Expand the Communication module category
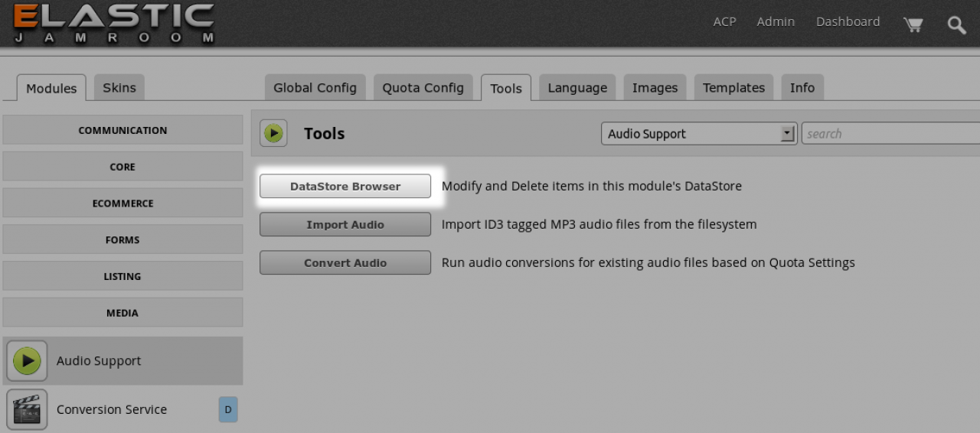Image resolution: width=980 pixels, height=433 pixels. (122, 130)
